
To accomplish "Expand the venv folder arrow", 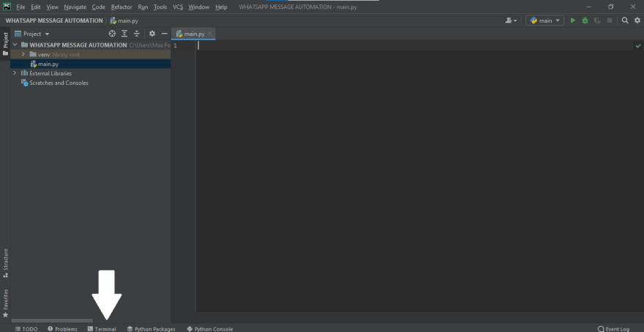I will pos(23,54).
